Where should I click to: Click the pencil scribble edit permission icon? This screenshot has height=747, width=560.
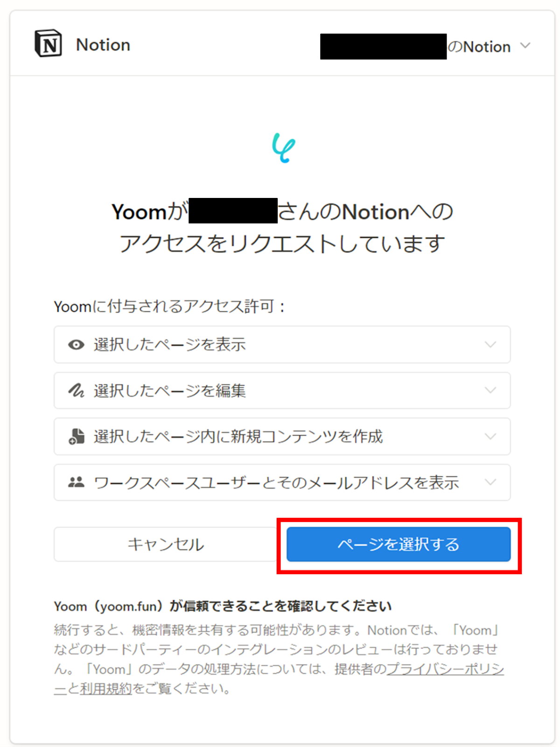pyautogui.click(x=76, y=390)
